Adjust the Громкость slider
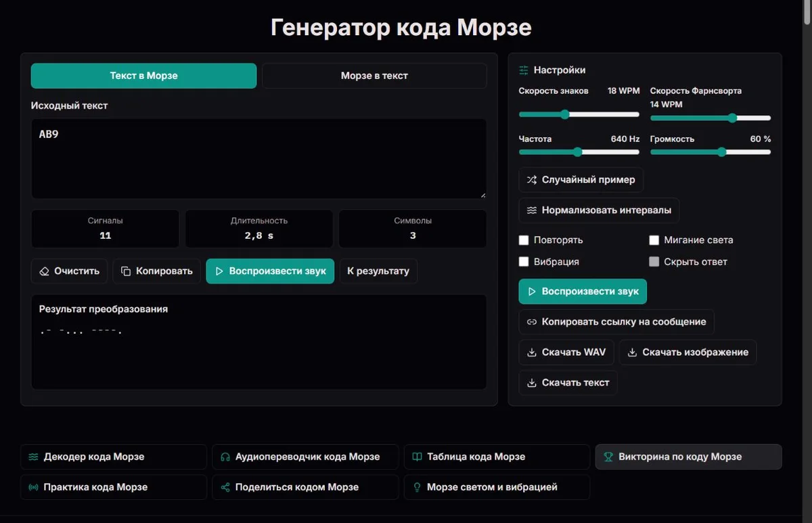 pyautogui.click(x=710, y=152)
